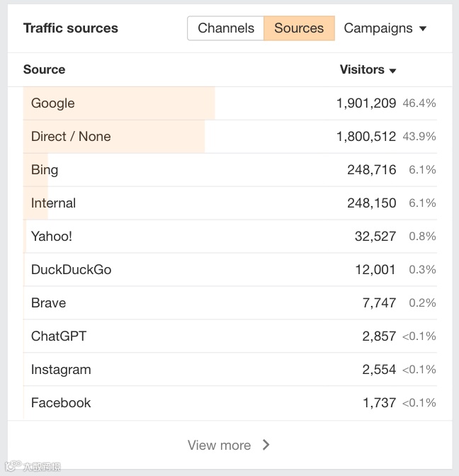Sort by the Visitors column header

click(362, 69)
